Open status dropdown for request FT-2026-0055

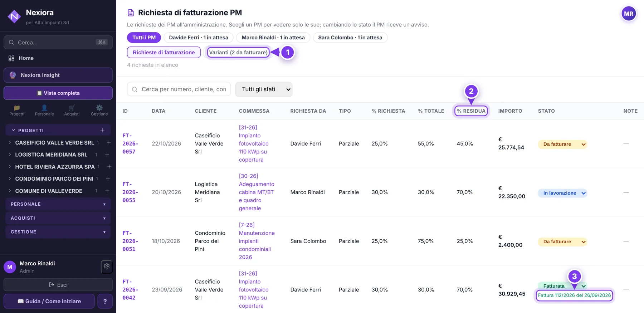coord(562,193)
